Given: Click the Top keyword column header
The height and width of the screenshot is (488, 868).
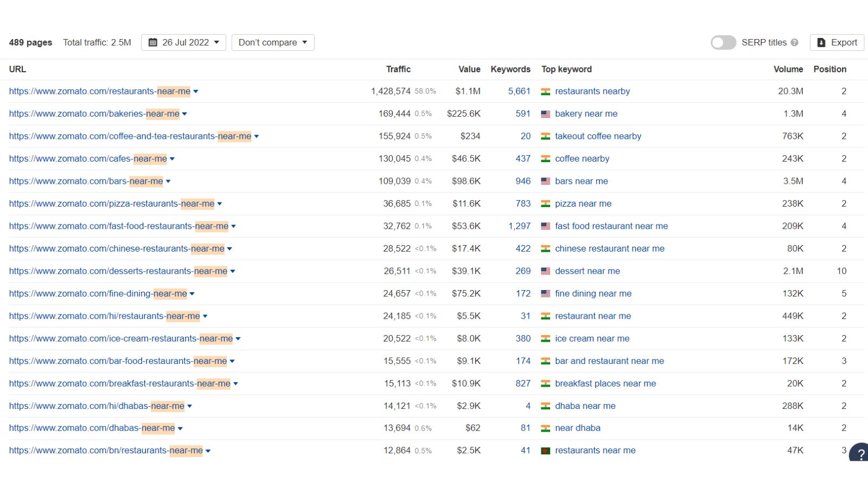Looking at the screenshot, I should coord(566,69).
